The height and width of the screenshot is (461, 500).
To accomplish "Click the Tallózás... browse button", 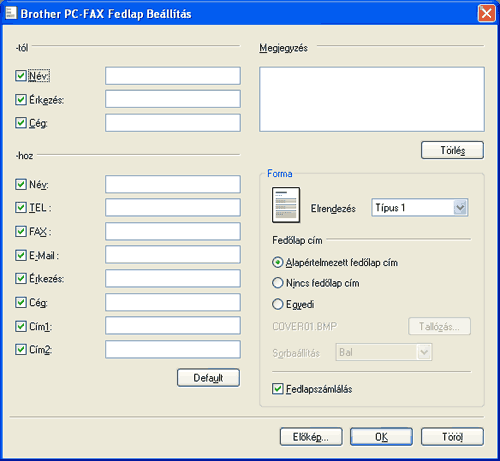I will pyautogui.click(x=439, y=326).
